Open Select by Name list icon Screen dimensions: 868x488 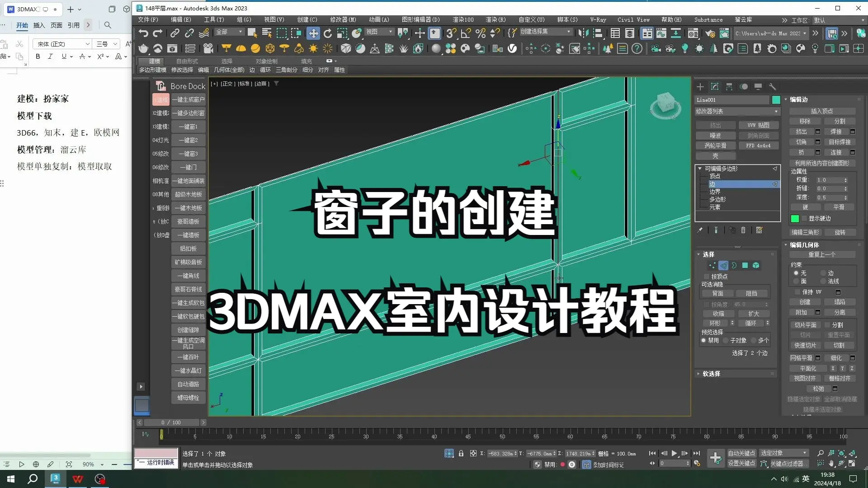coord(267,33)
